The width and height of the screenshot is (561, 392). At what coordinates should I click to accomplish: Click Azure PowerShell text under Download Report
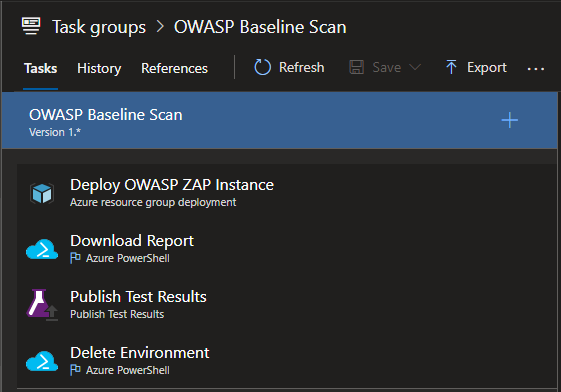click(128, 258)
